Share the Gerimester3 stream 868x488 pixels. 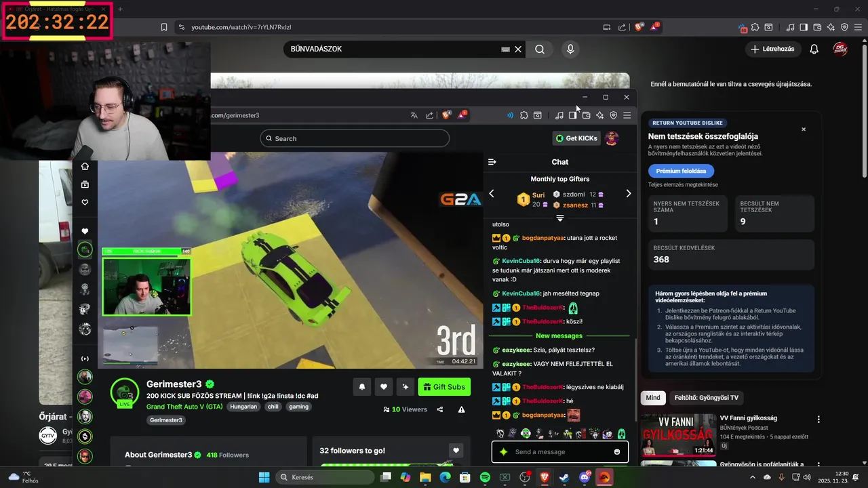click(x=440, y=409)
